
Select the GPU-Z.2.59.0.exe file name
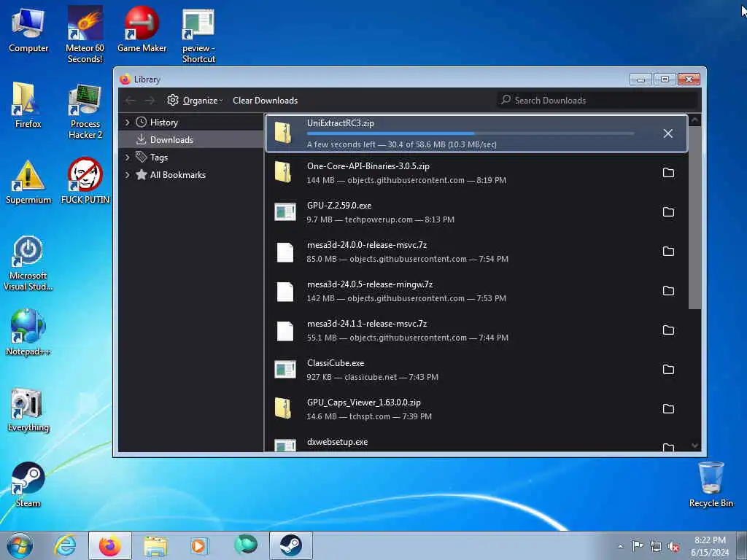point(339,206)
